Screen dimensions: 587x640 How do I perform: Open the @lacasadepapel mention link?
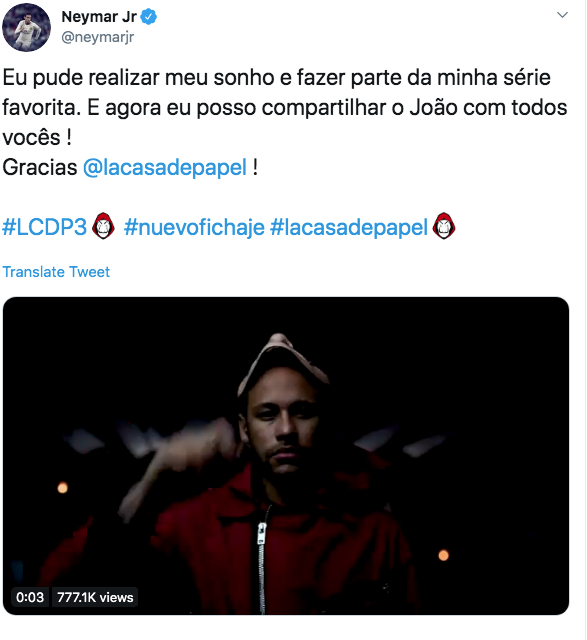165,168
